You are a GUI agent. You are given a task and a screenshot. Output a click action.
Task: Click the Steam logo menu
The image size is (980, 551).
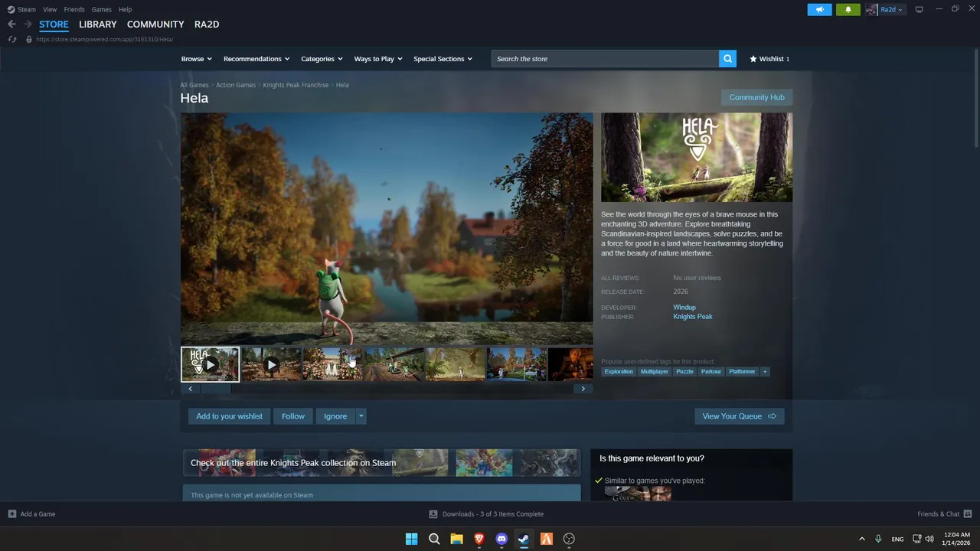pos(11,9)
